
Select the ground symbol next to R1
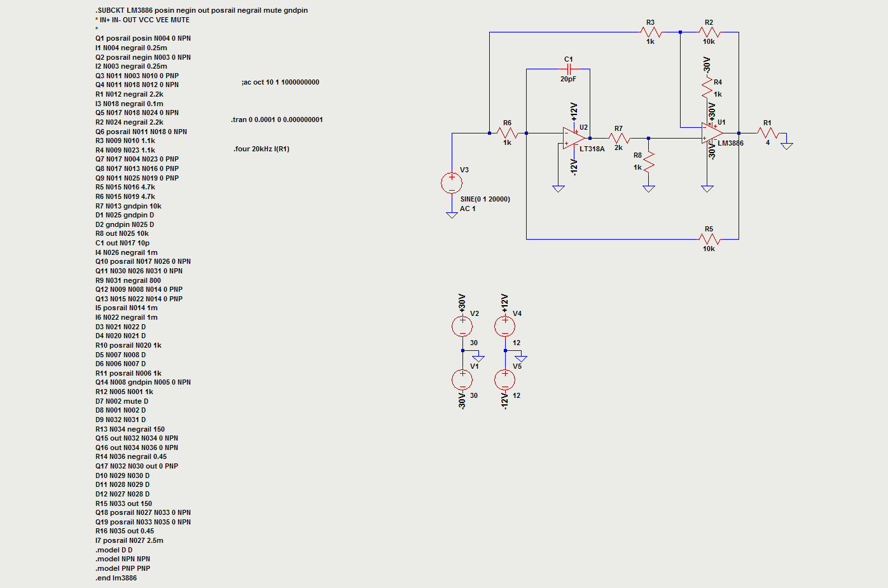coord(787,146)
